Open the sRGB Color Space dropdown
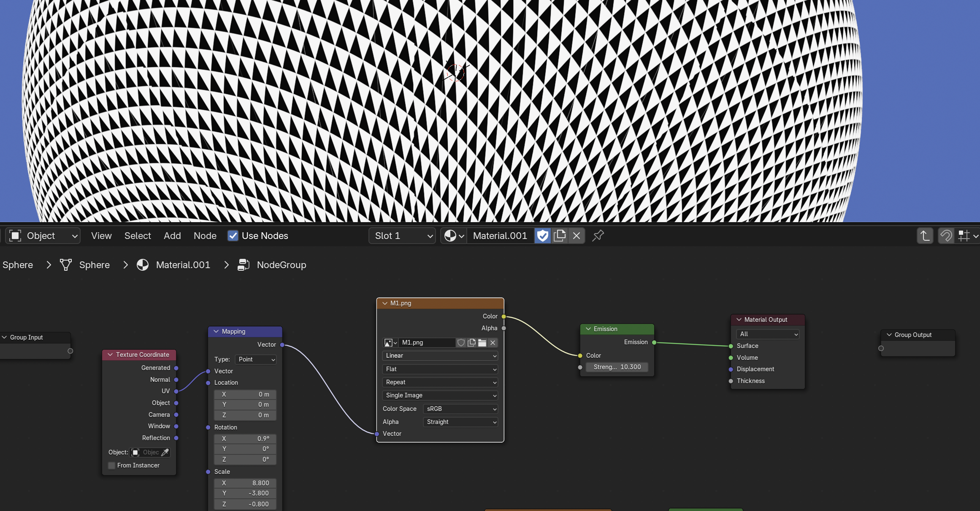This screenshot has width=980, height=511. [460, 409]
